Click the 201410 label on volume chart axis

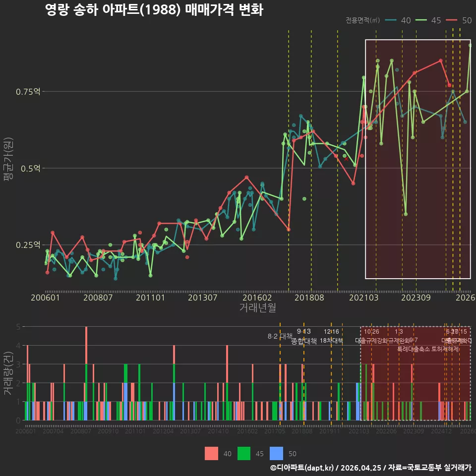[218, 431]
